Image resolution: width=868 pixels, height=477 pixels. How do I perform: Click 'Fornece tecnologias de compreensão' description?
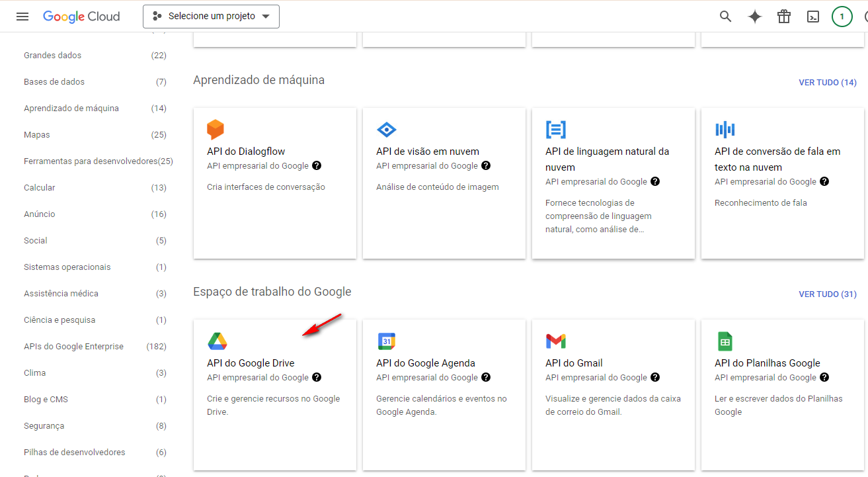point(598,216)
